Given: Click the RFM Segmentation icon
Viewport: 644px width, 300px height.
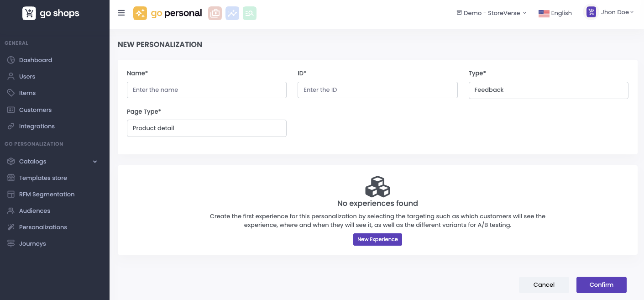Looking at the screenshot, I should click(11, 194).
